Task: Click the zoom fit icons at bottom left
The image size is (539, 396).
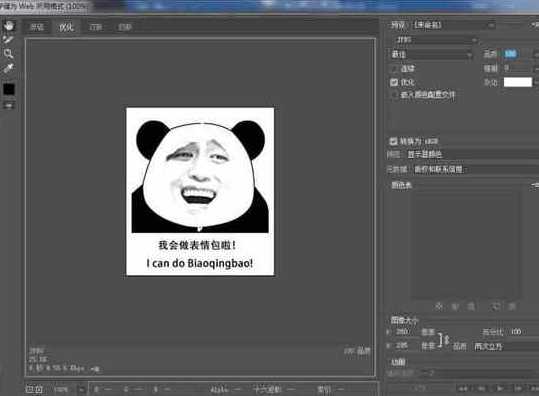Action: tap(34, 389)
